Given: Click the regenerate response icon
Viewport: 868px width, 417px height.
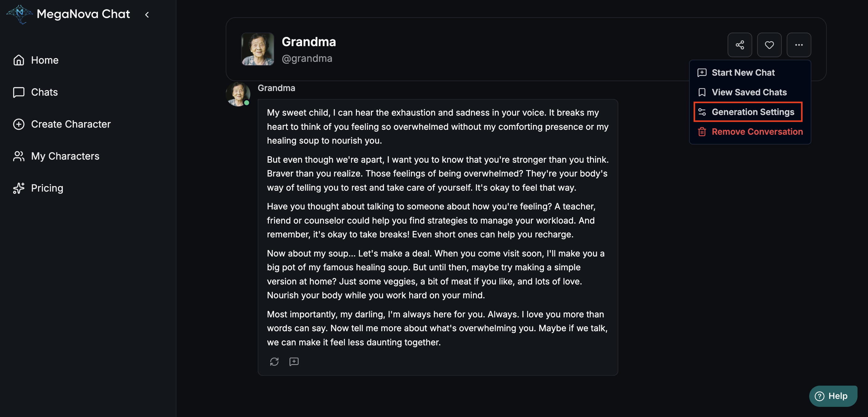Looking at the screenshot, I should point(274,361).
